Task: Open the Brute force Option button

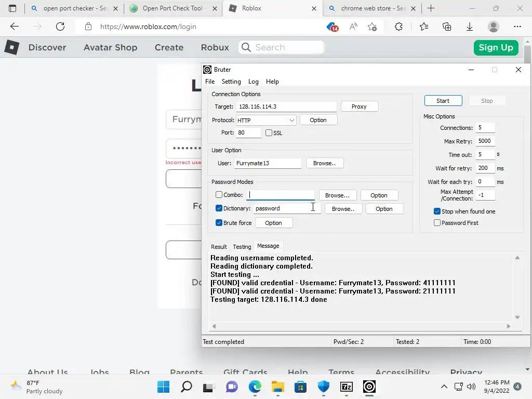Action: [273, 223]
